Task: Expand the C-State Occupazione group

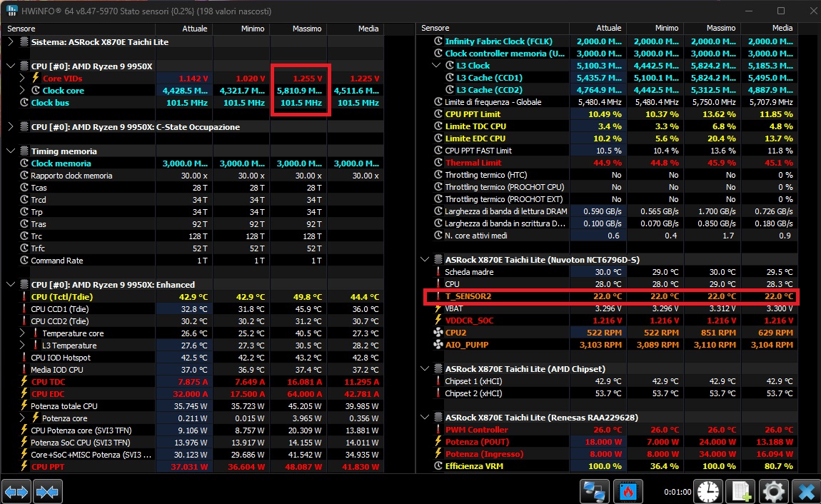Action: 11,126
